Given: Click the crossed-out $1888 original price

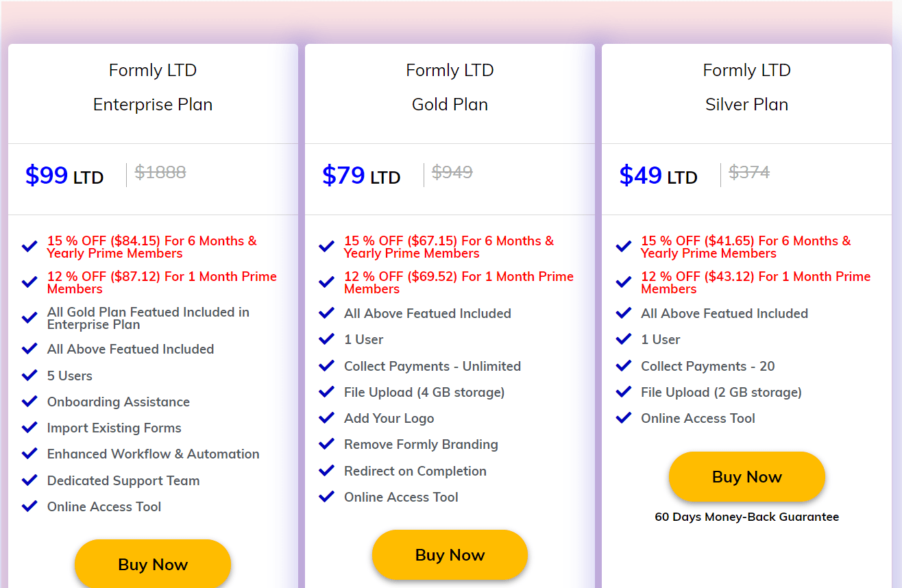Looking at the screenshot, I should [160, 172].
